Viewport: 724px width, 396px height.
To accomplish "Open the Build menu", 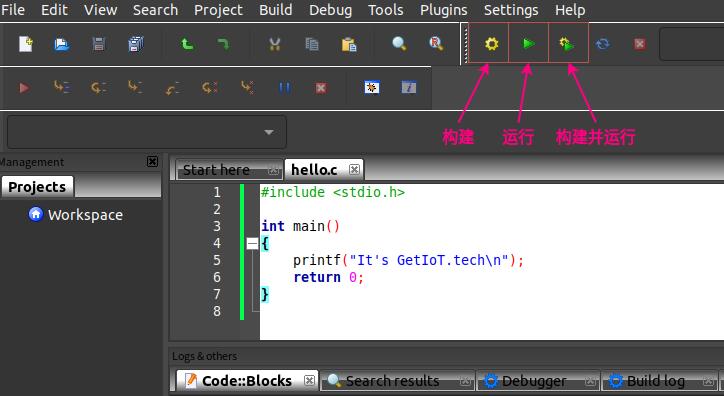I will [275, 10].
